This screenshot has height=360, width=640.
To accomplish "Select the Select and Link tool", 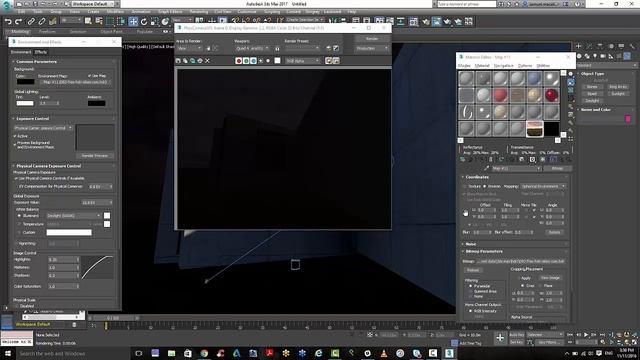I will point(31,21).
